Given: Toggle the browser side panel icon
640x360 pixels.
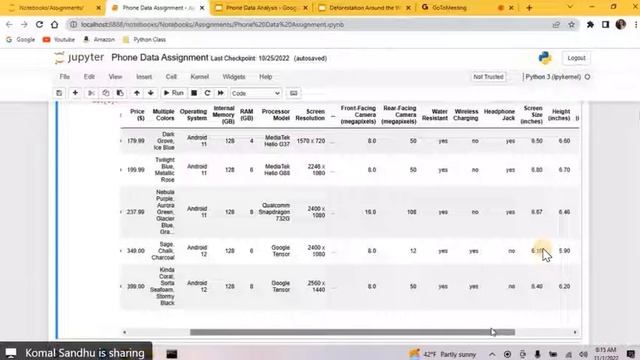Looking at the screenshot, I should click(x=605, y=24).
